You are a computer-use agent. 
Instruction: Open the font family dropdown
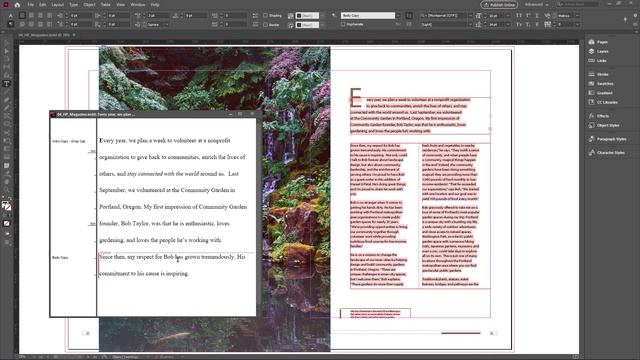click(x=470, y=16)
